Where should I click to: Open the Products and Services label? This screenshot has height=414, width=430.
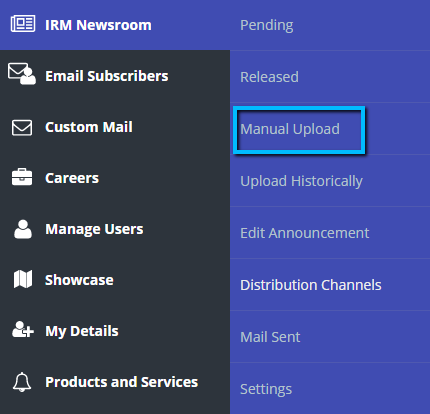pyautogui.click(x=122, y=382)
